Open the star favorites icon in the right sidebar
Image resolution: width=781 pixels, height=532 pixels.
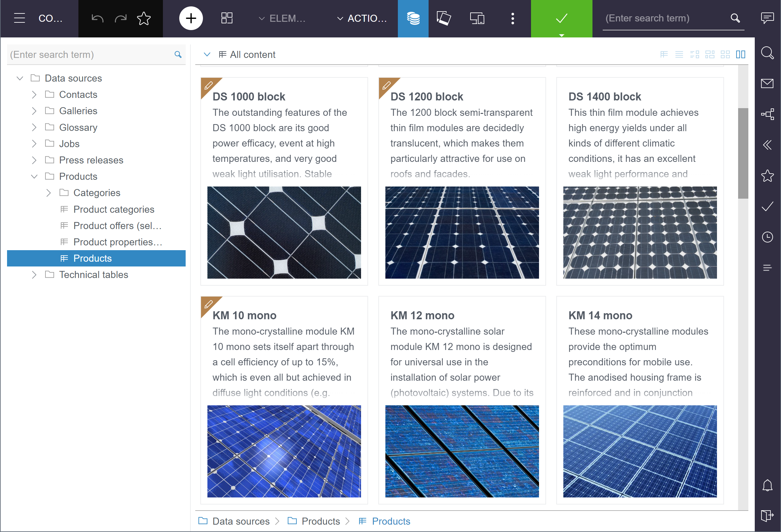tap(767, 175)
